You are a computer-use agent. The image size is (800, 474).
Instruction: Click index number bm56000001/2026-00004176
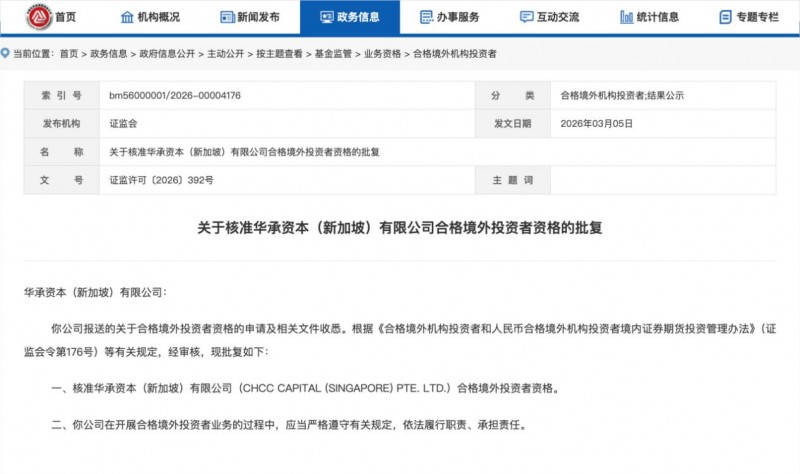(175, 95)
